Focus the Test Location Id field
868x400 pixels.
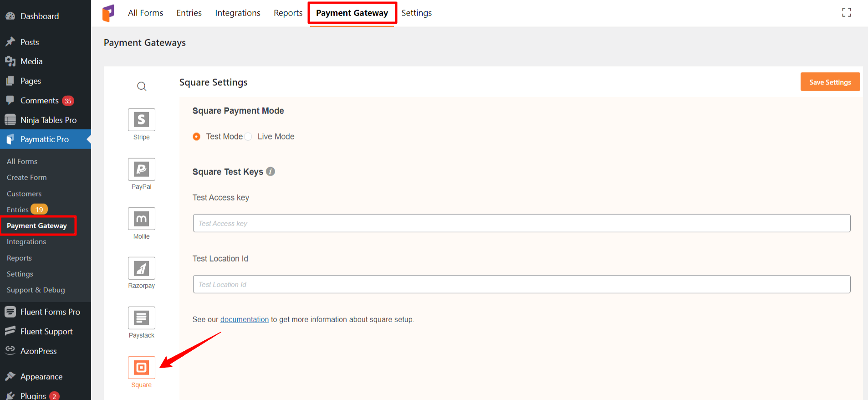point(521,284)
